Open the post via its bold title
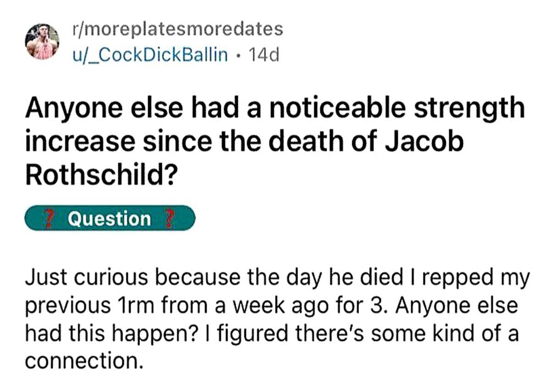The height and width of the screenshot is (392, 550). point(274,141)
